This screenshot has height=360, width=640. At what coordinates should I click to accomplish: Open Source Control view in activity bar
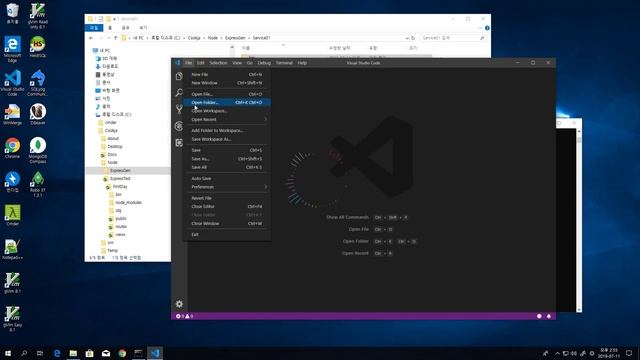click(179, 109)
